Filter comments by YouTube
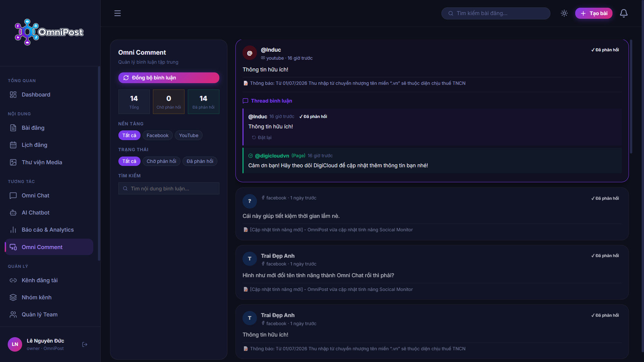This screenshot has width=644, height=362. pyautogui.click(x=189, y=135)
